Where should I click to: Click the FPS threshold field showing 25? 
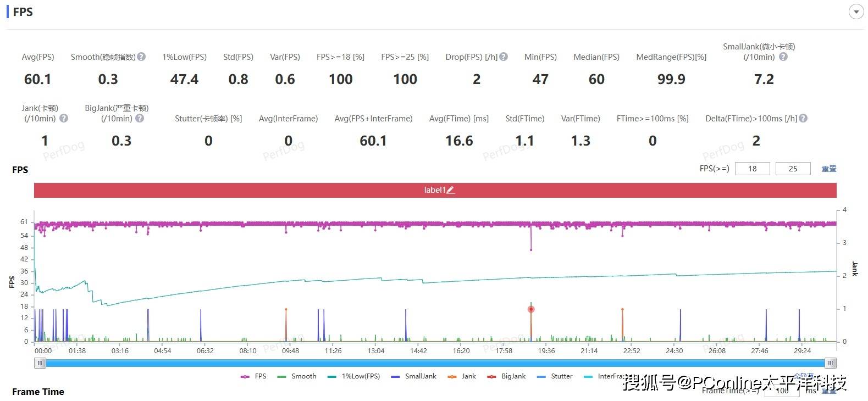coord(793,169)
